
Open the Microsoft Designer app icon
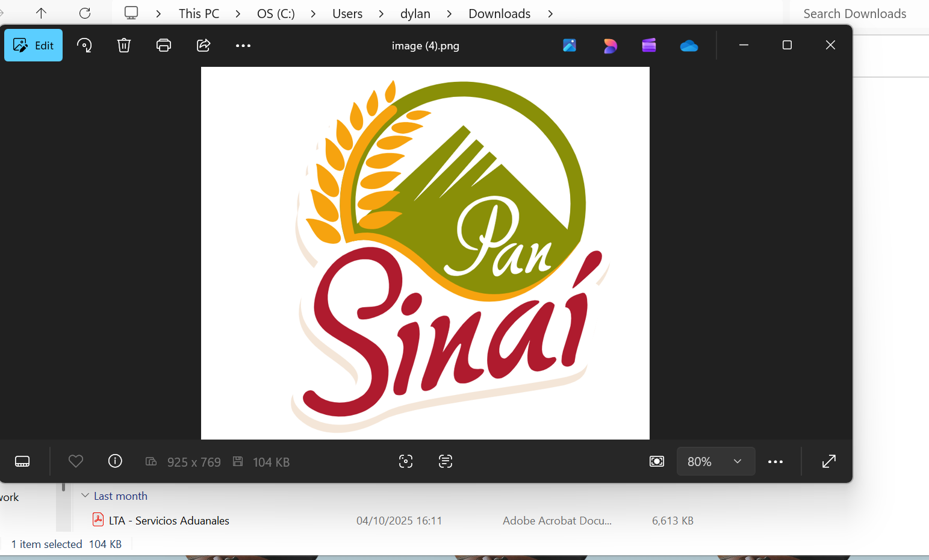610,45
